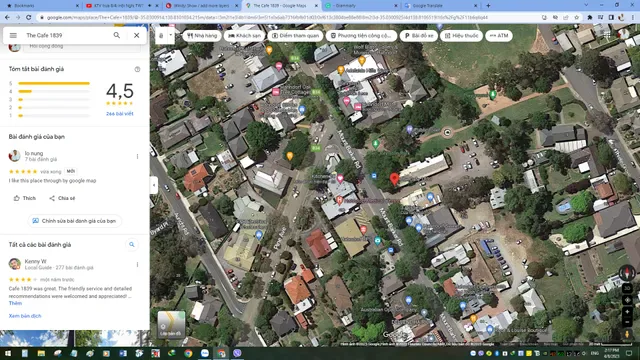Open Chrome from the taskbar
Image resolution: width=640 pixels, height=360 pixels.
tap(188, 353)
